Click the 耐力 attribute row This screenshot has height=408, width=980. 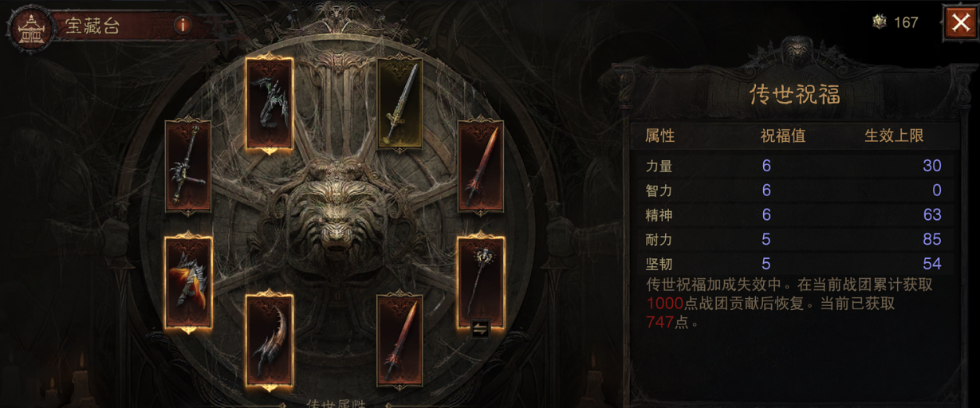pos(793,239)
